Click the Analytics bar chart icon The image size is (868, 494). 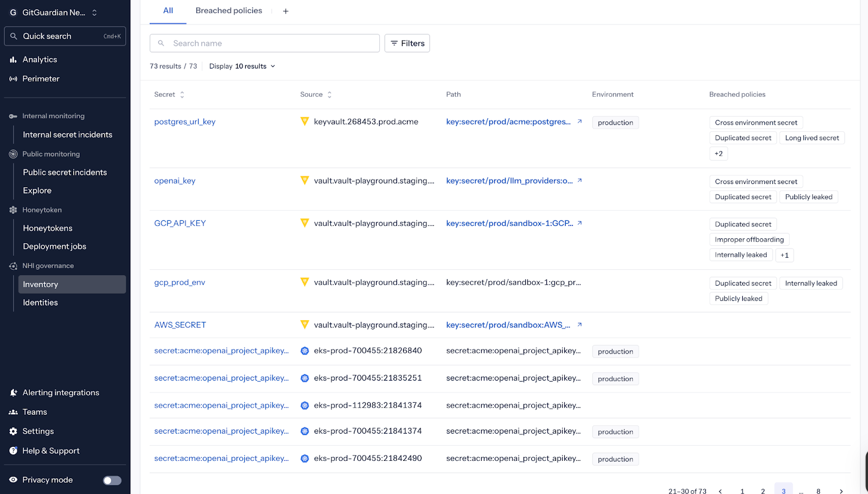pos(13,60)
